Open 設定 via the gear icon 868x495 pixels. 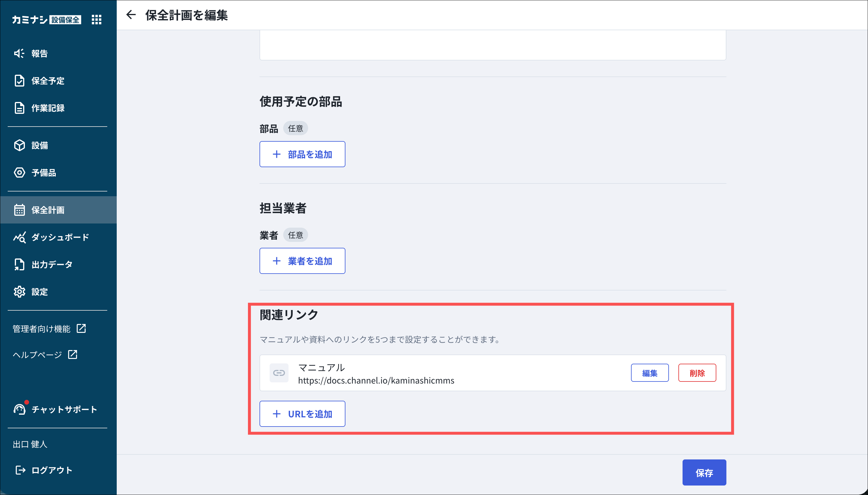[x=19, y=292]
